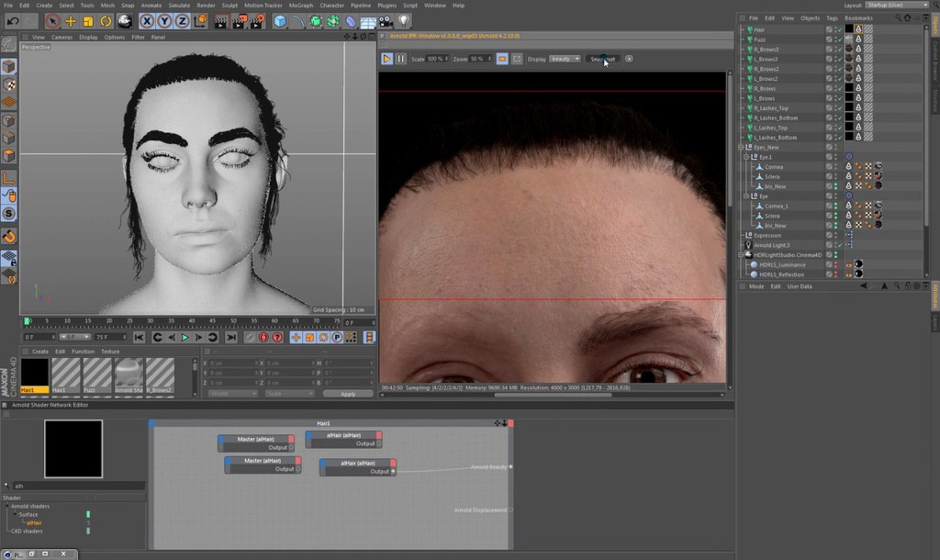Image resolution: width=940 pixels, height=560 pixels.
Task: Add a Cube primitive object
Action: pyautogui.click(x=280, y=21)
